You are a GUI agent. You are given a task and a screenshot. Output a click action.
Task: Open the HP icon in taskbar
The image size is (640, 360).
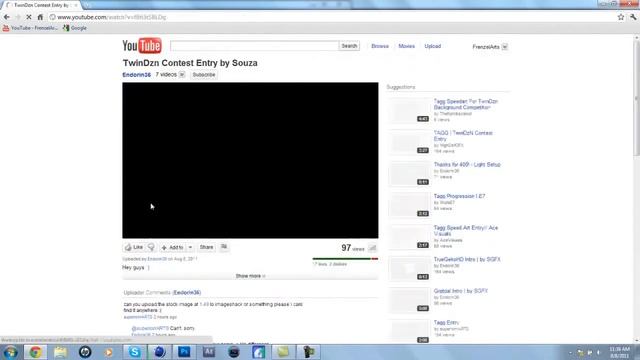[85, 352]
